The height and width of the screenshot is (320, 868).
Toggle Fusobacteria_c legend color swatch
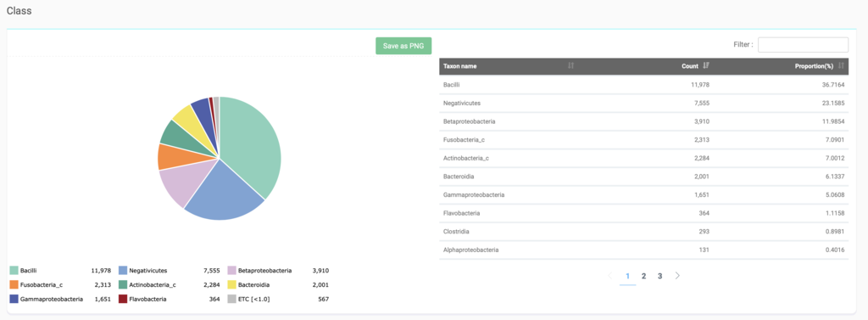point(14,285)
